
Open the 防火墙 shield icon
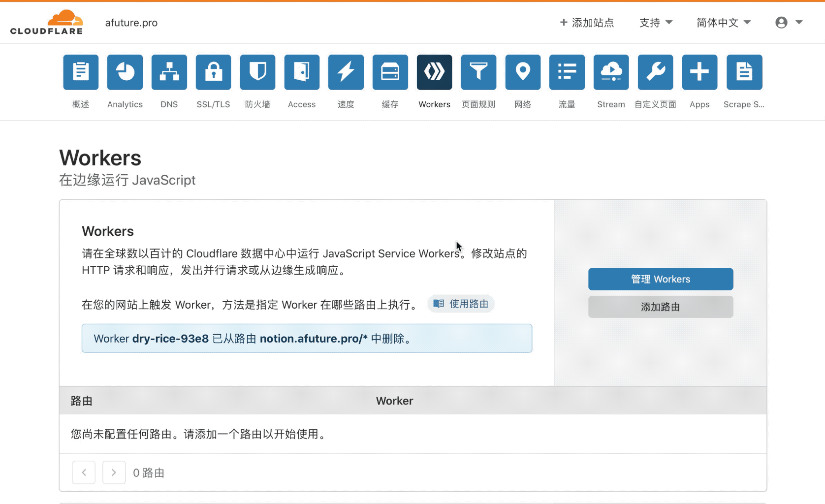click(x=257, y=72)
